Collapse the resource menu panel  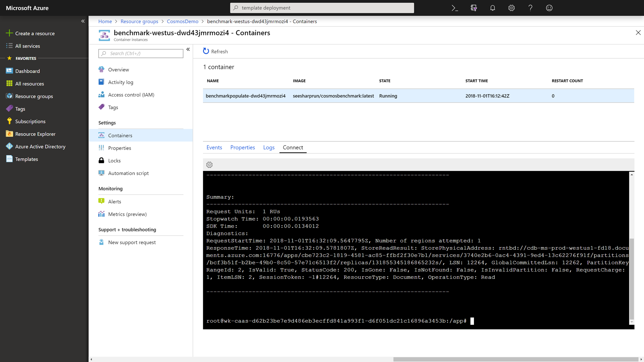point(188,49)
